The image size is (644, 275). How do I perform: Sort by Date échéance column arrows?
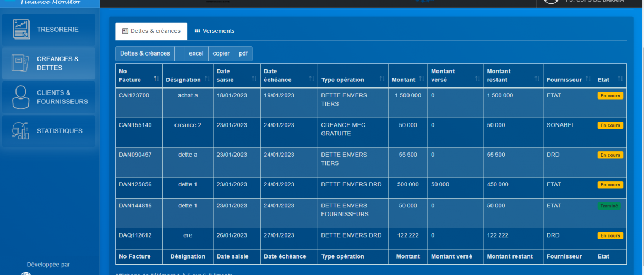312,80
